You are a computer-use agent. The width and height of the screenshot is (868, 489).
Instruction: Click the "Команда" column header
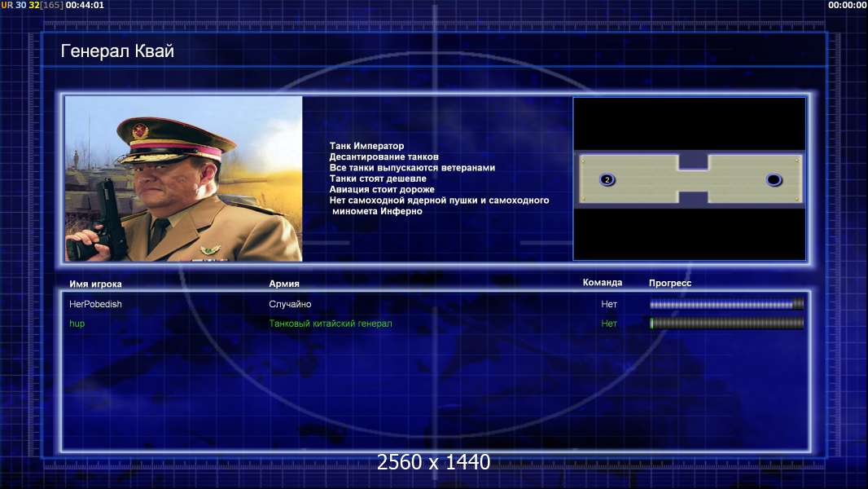coord(603,283)
